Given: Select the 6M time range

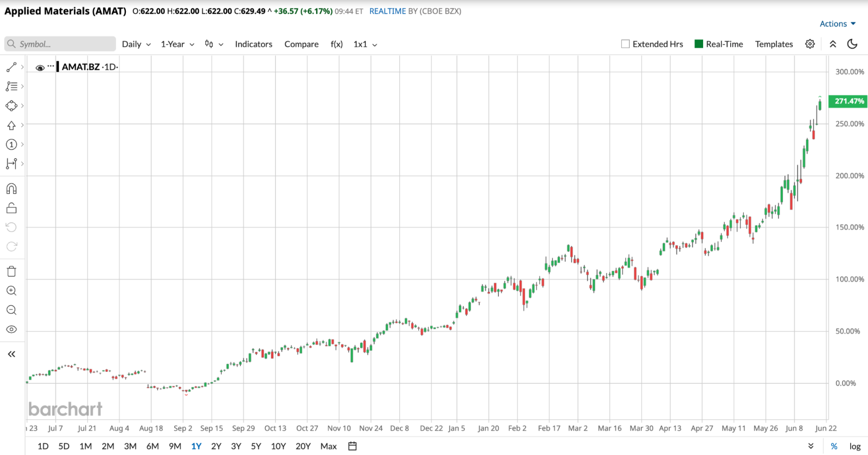Looking at the screenshot, I should [x=152, y=446].
